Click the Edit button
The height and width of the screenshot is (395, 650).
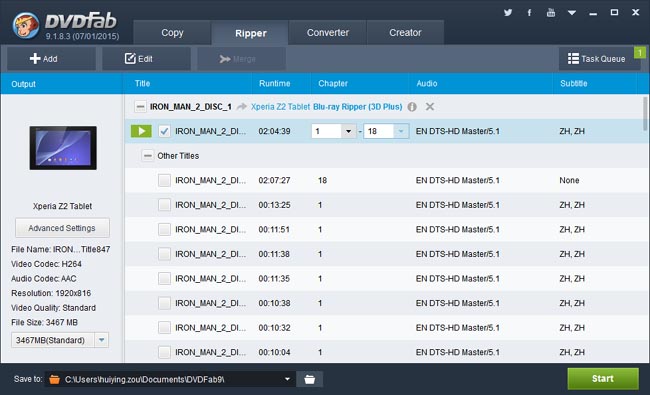146,59
